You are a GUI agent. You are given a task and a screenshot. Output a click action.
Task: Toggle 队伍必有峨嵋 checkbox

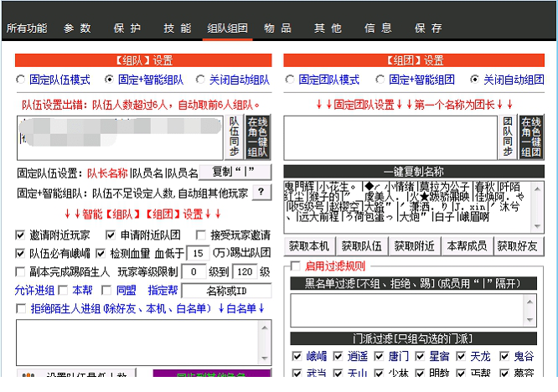(x=20, y=253)
